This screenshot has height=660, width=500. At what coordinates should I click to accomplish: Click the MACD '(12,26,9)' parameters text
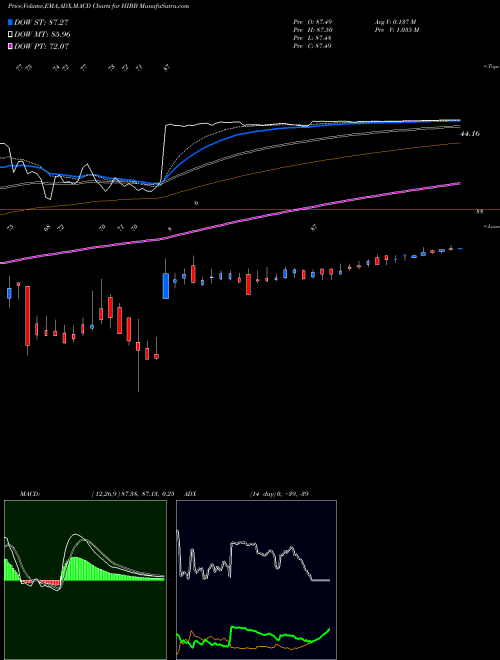(x=106, y=494)
